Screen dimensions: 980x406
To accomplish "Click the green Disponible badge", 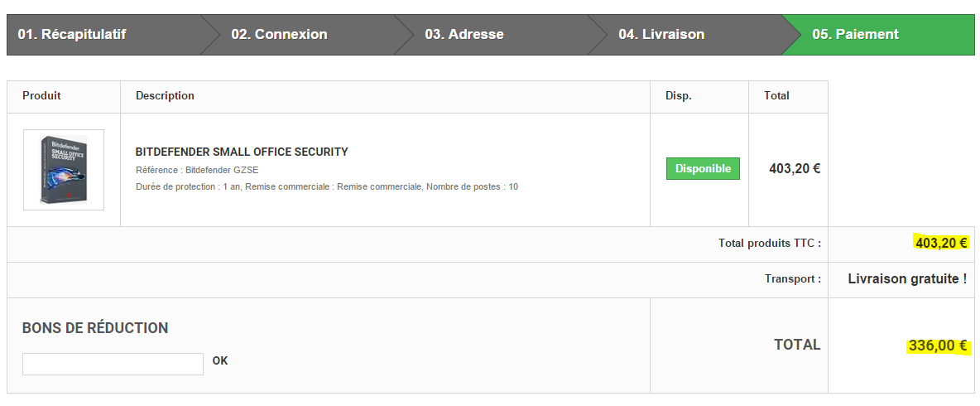I will 703,169.
